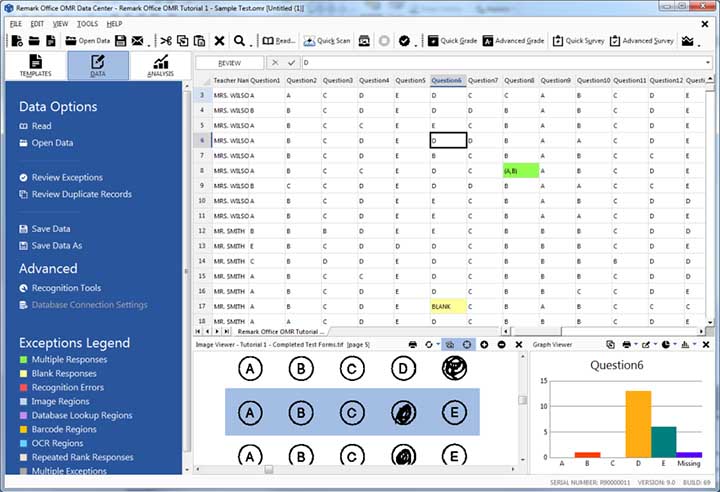Switch to the TEMPLATES tab
Image resolution: width=720 pixels, height=492 pixels.
(x=36, y=65)
